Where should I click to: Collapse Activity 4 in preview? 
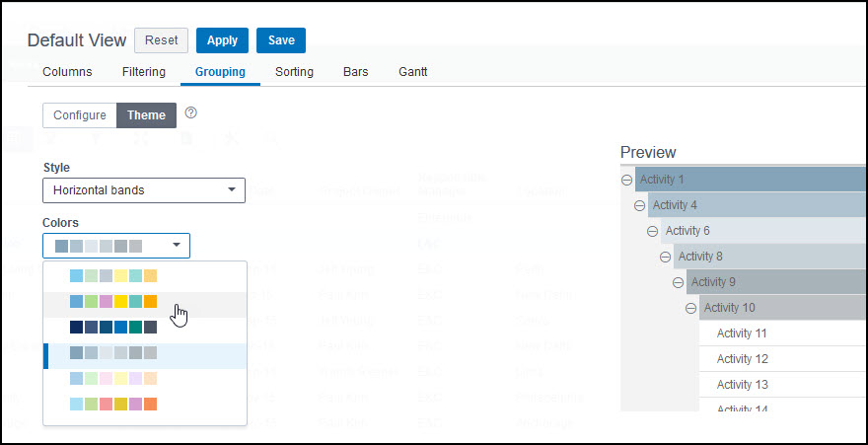pos(639,206)
